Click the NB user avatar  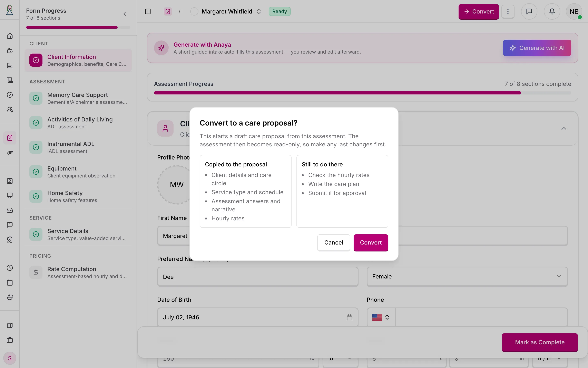click(574, 11)
